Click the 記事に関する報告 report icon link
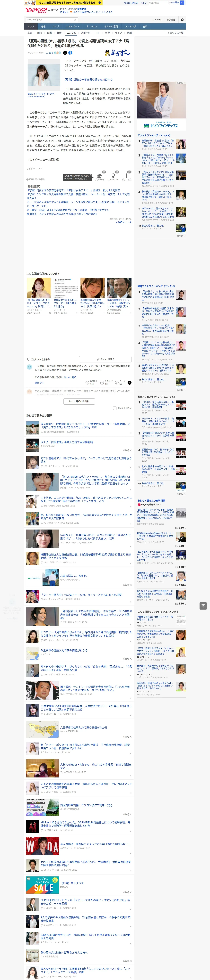Viewport: 210px width, 980px height. pyautogui.click(x=35, y=179)
